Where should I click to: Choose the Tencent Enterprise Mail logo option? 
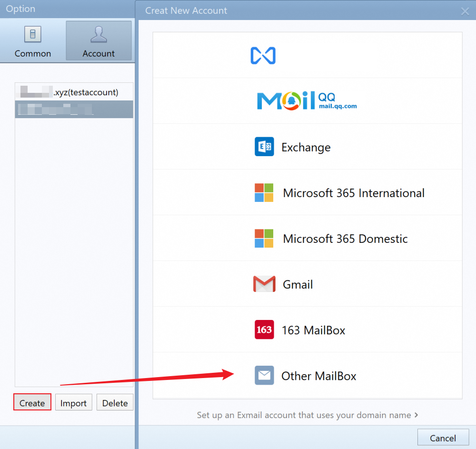(x=263, y=56)
